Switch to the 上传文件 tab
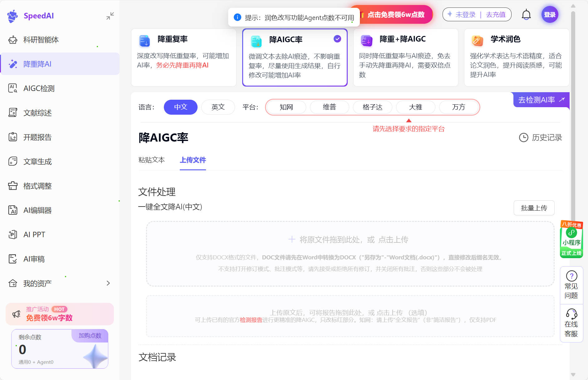The height and width of the screenshot is (380, 588). pyautogui.click(x=193, y=160)
